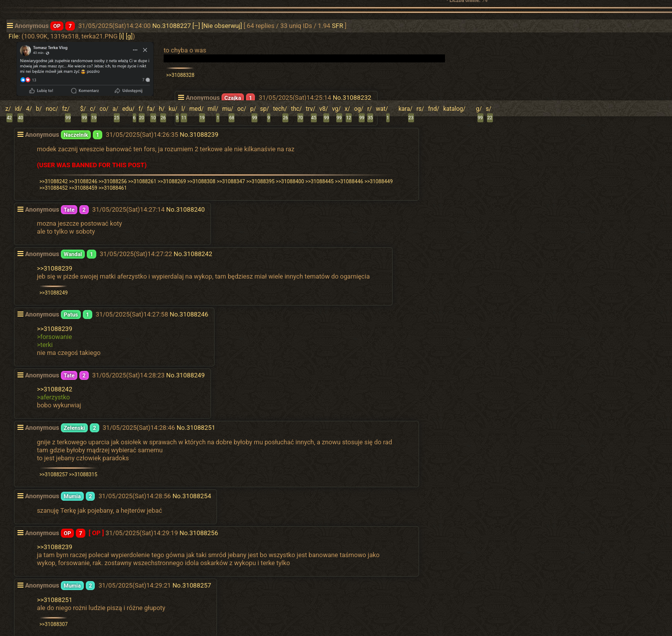Viewport: 672px width, 636px height.
Task: Go to the b/ board
Action: [x=38, y=109]
